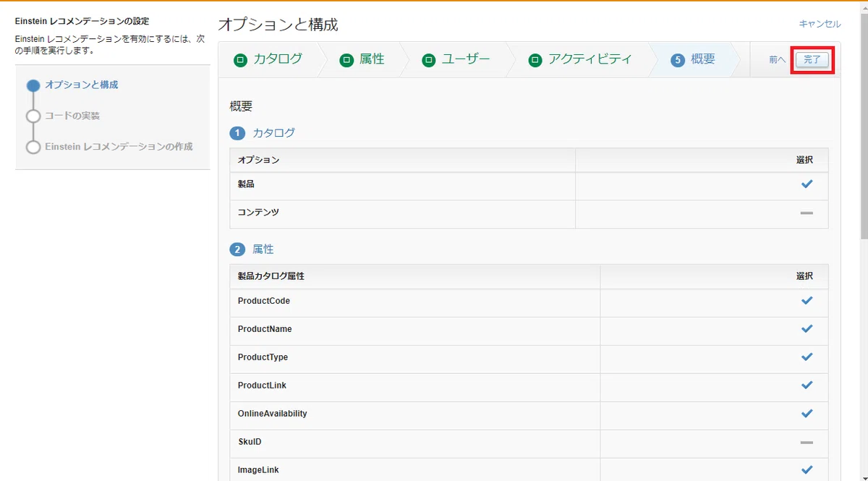Click the number 5 badge on 概要 tab
This screenshot has height=481, width=868.
point(678,60)
